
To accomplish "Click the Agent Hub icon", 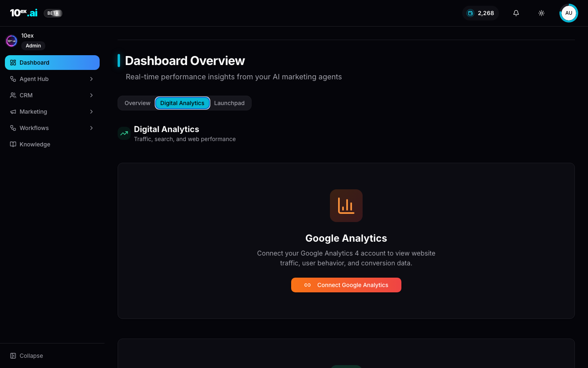I will 13,79.
